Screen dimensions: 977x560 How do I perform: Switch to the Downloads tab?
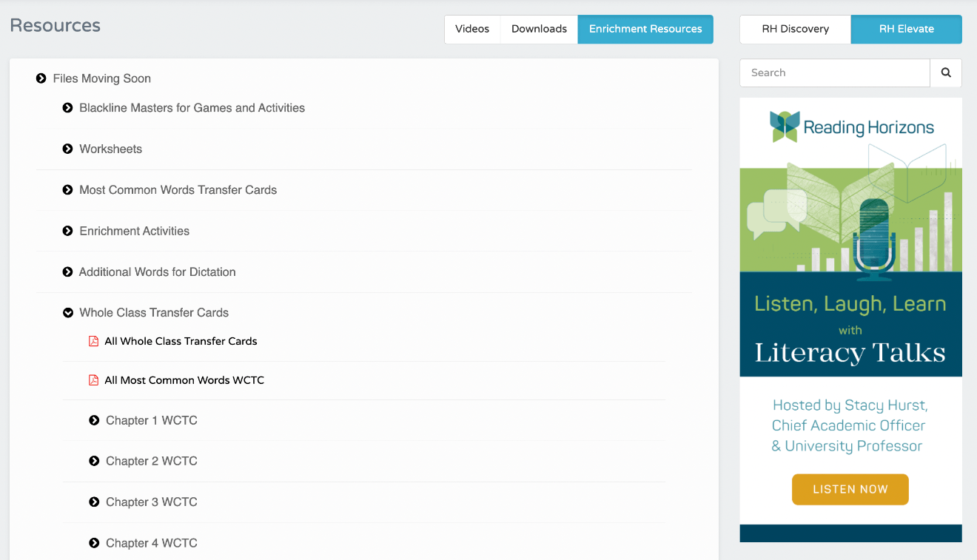pyautogui.click(x=539, y=30)
